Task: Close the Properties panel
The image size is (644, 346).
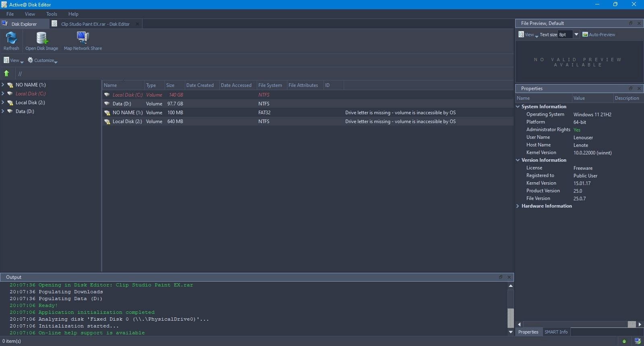Action: point(639,89)
